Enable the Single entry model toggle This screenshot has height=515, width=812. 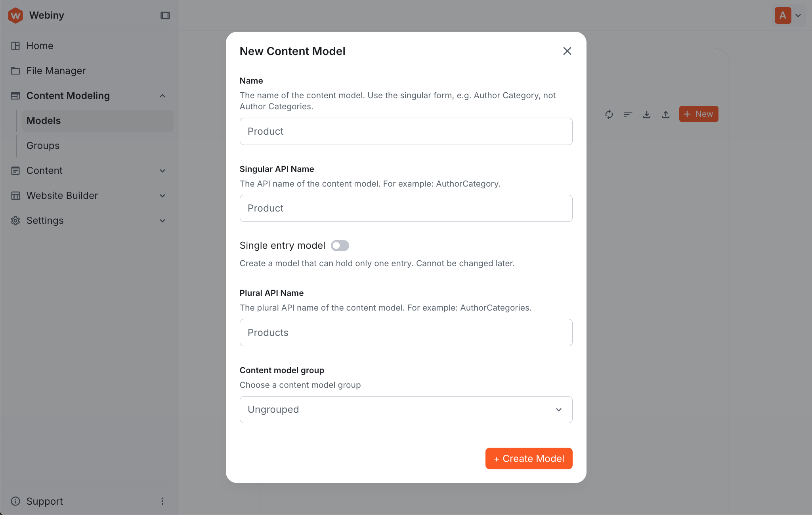pos(340,246)
